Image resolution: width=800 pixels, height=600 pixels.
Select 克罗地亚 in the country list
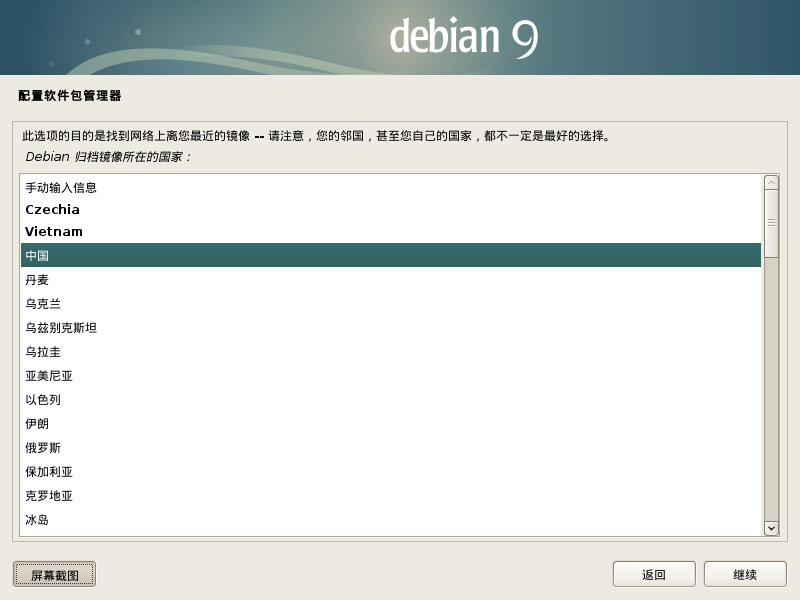click(x=391, y=495)
